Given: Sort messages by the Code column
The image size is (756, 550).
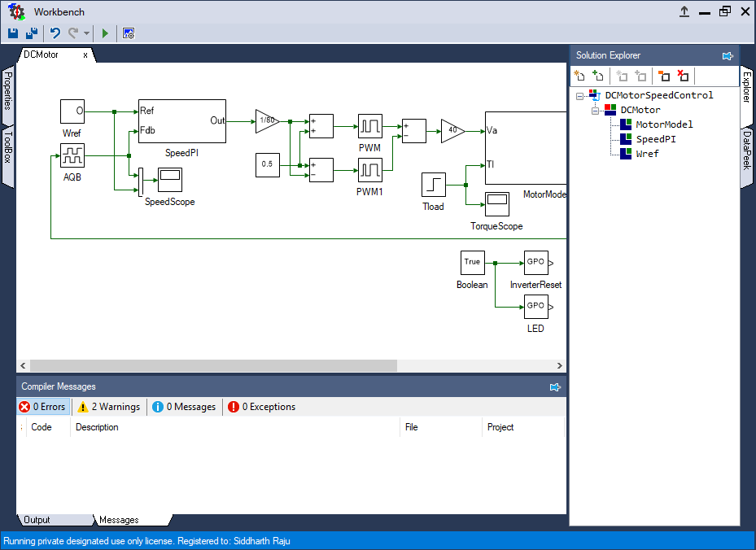Looking at the screenshot, I should click(x=47, y=427).
